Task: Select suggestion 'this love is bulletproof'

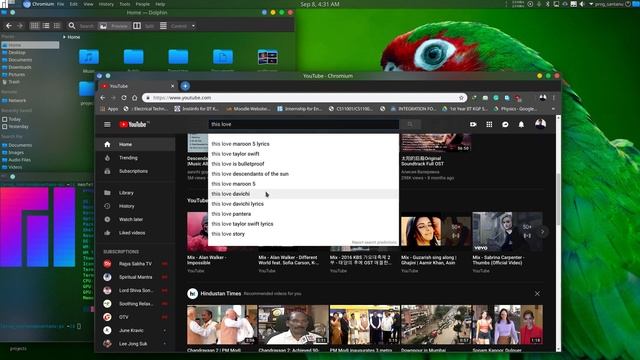Action: coord(303,164)
